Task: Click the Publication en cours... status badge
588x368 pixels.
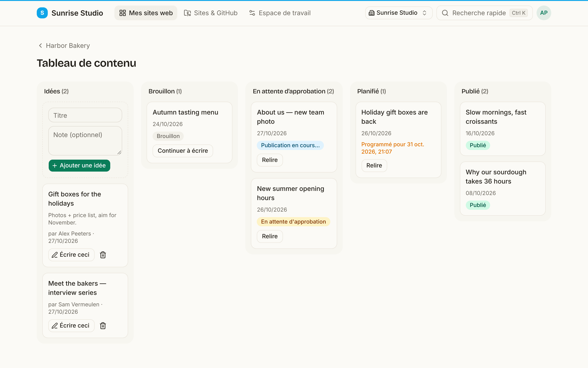Action: point(290,145)
